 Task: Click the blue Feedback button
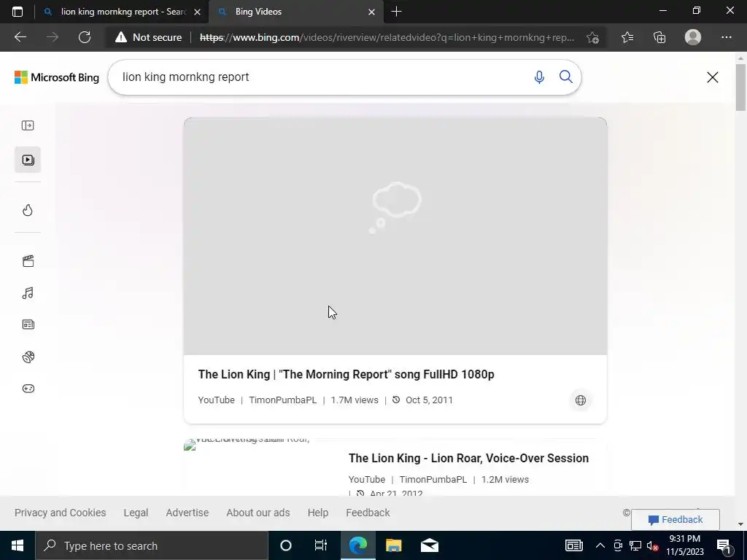click(675, 519)
